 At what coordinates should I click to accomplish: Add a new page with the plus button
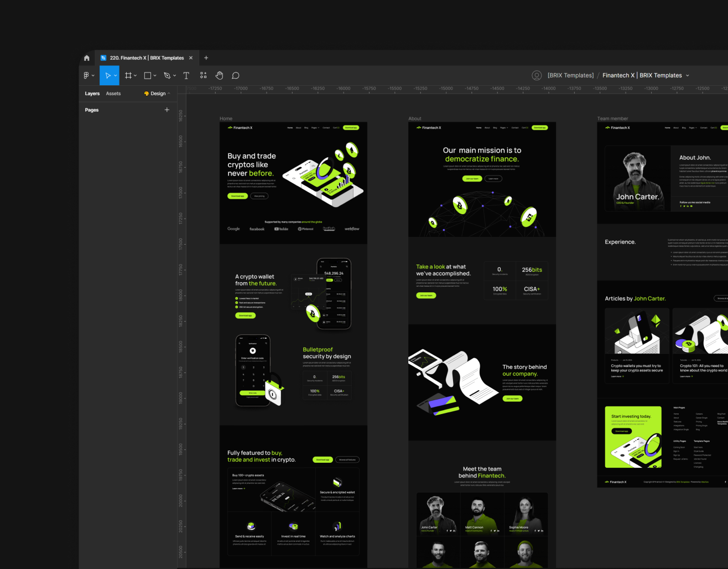[x=167, y=110]
